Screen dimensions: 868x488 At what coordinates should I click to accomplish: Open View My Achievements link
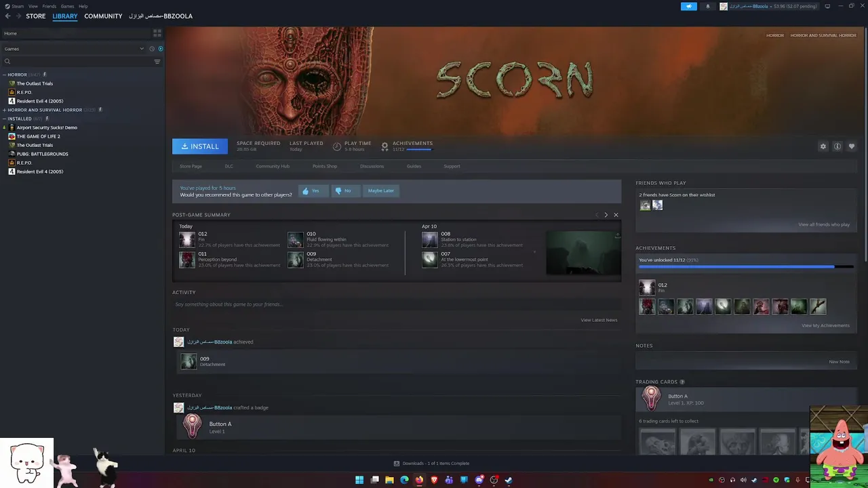[x=825, y=325]
